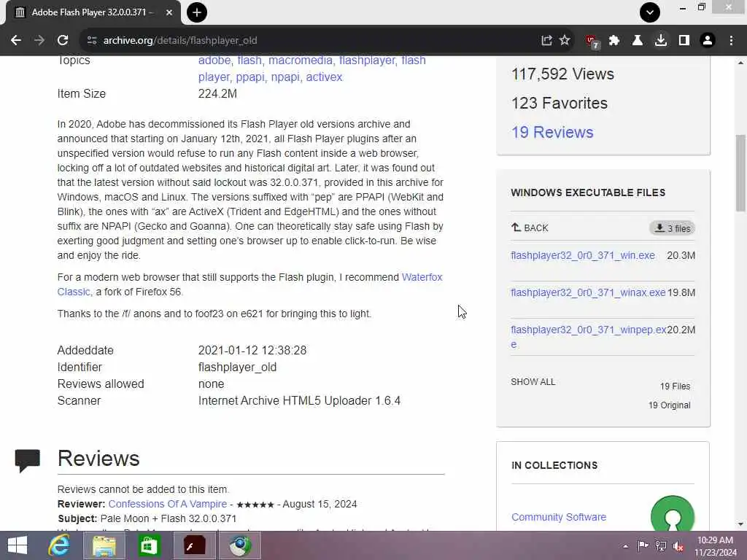Switch to the Chromium browser taskbar icon
Image resolution: width=747 pixels, height=560 pixels.
tap(240, 545)
